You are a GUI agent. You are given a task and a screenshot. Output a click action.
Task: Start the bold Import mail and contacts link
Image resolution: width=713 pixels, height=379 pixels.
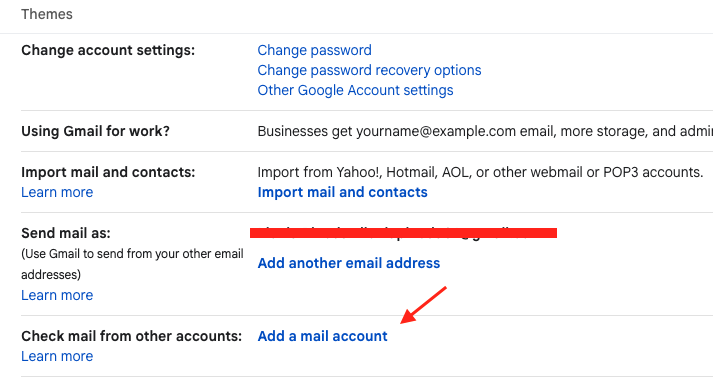click(342, 192)
